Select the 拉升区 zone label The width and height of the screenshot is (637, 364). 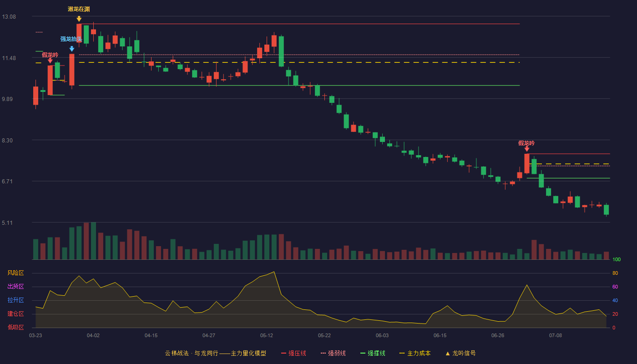click(15, 300)
